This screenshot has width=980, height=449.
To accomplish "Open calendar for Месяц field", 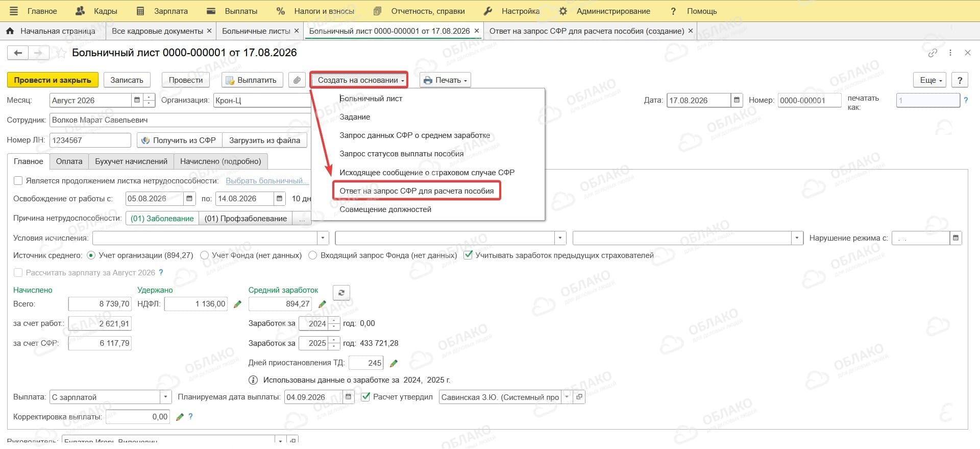I will 137,100.
